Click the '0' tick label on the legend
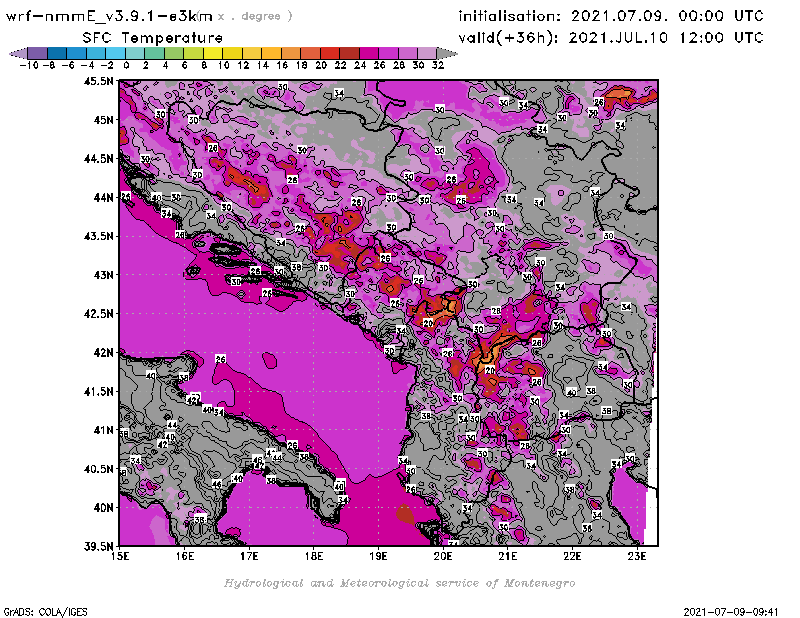 (x=126, y=65)
